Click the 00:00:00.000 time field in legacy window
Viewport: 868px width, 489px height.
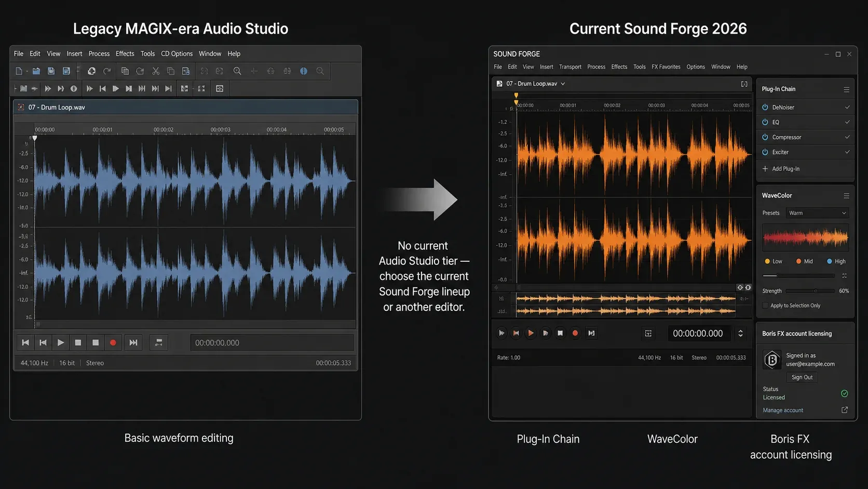tap(272, 342)
